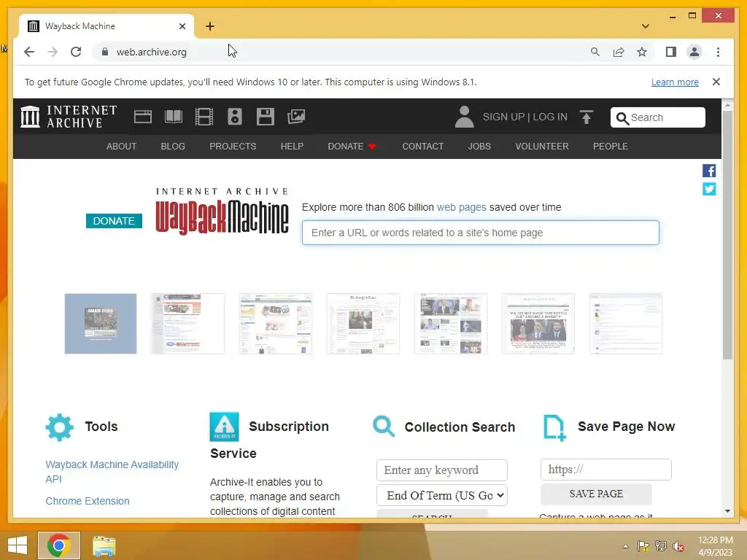Image resolution: width=747 pixels, height=560 pixels.
Task: Reload the current page
Action: click(x=76, y=52)
